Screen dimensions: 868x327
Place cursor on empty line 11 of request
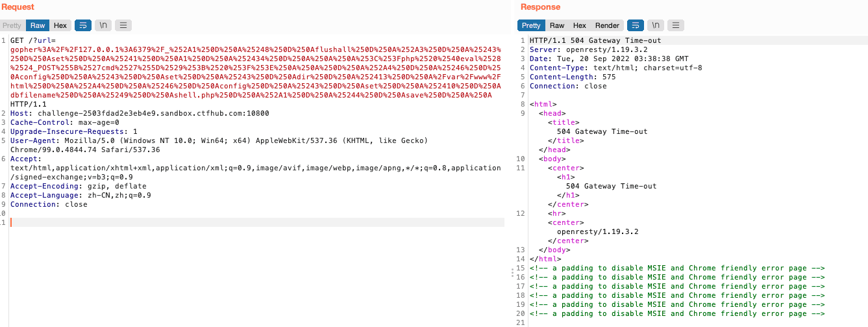click(257, 222)
